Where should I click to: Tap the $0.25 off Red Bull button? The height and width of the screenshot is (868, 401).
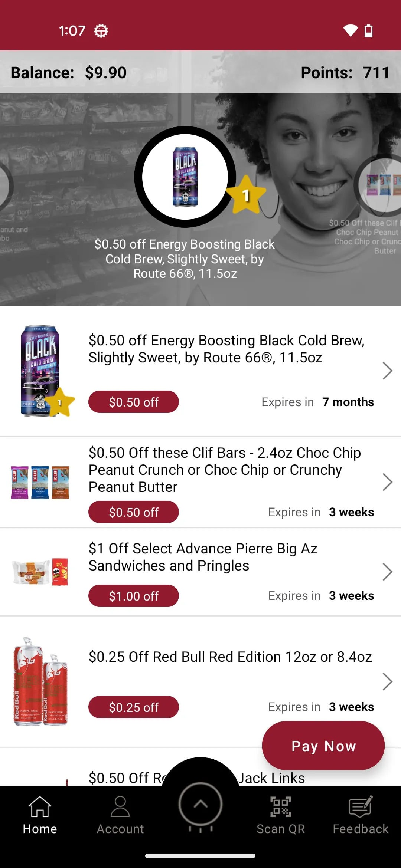tap(134, 707)
